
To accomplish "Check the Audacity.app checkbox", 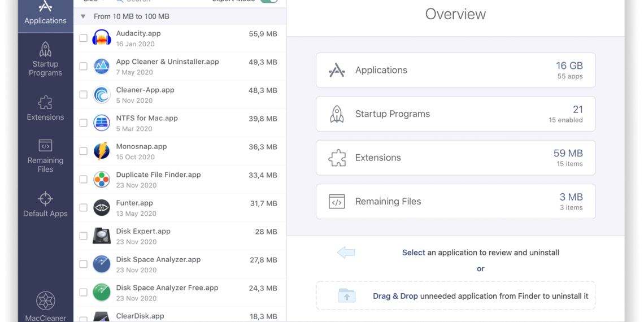I will point(84,38).
